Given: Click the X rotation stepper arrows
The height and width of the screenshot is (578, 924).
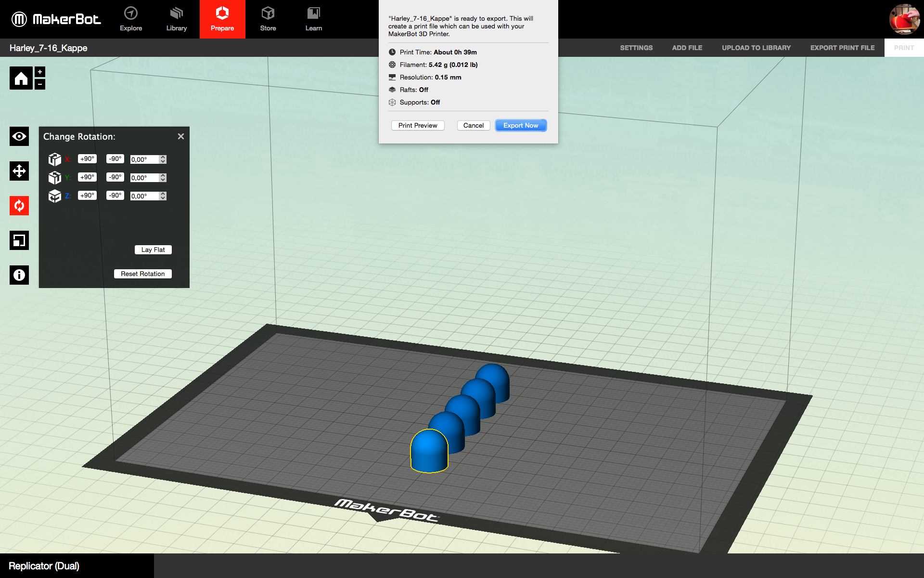Looking at the screenshot, I should [163, 159].
